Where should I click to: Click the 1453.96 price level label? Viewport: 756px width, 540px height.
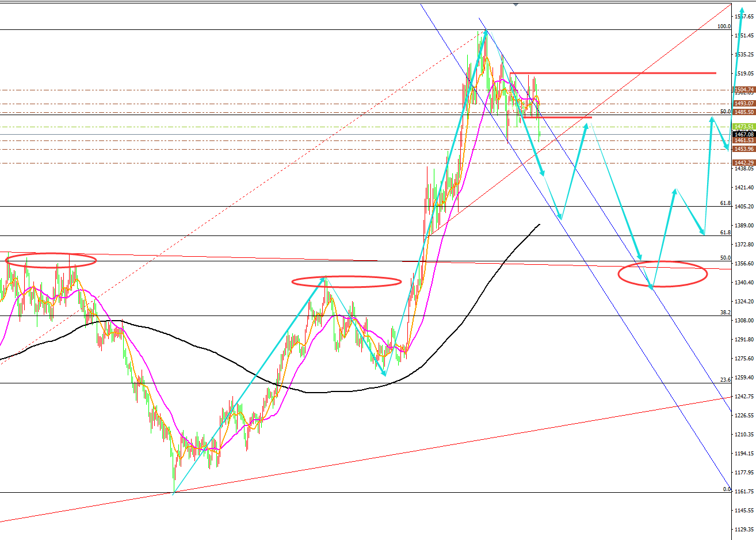pos(744,149)
